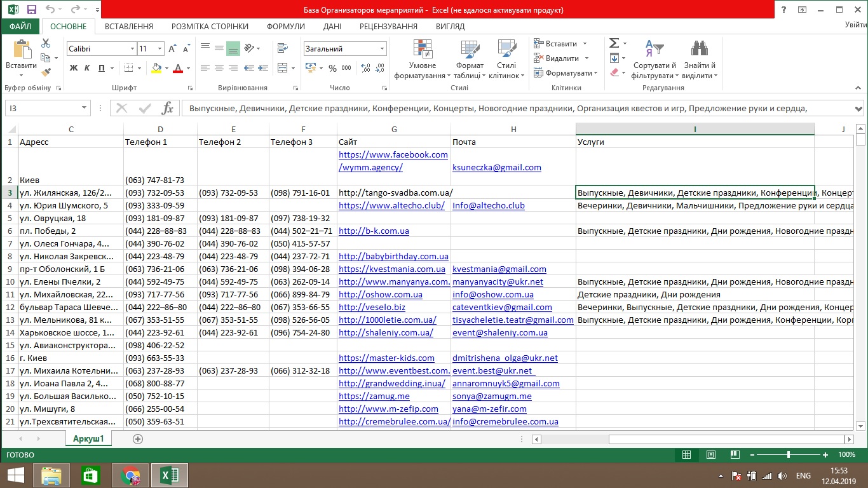Switch to ВСТАВЛЕННЯ ribbon tab
This screenshot has width=868, height=488.
point(129,27)
